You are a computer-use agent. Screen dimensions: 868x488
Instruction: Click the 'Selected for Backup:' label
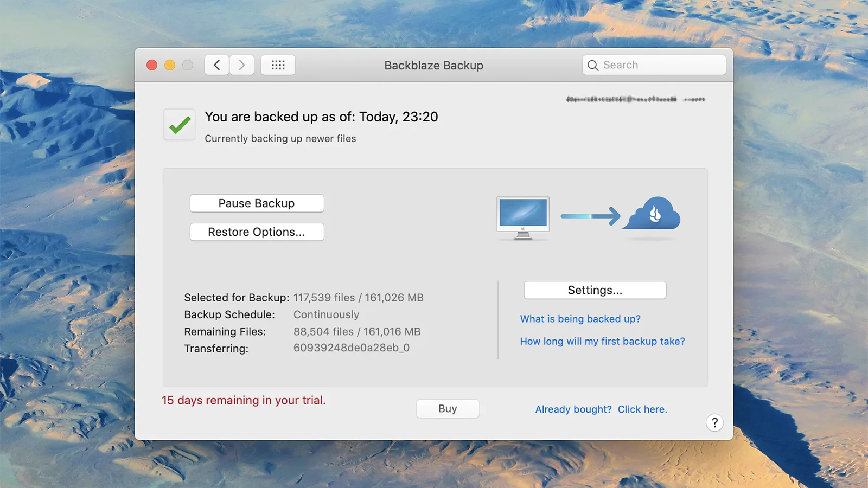pos(237,298)
